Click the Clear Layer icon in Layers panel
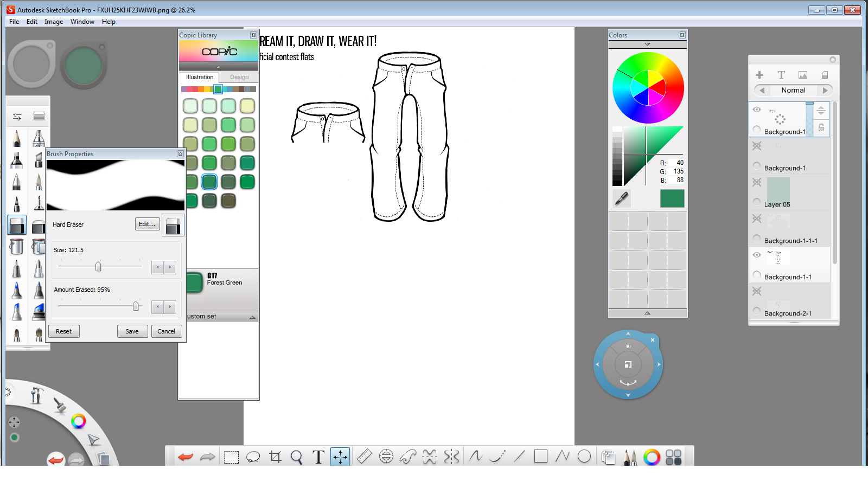 [x=825, y=75]
